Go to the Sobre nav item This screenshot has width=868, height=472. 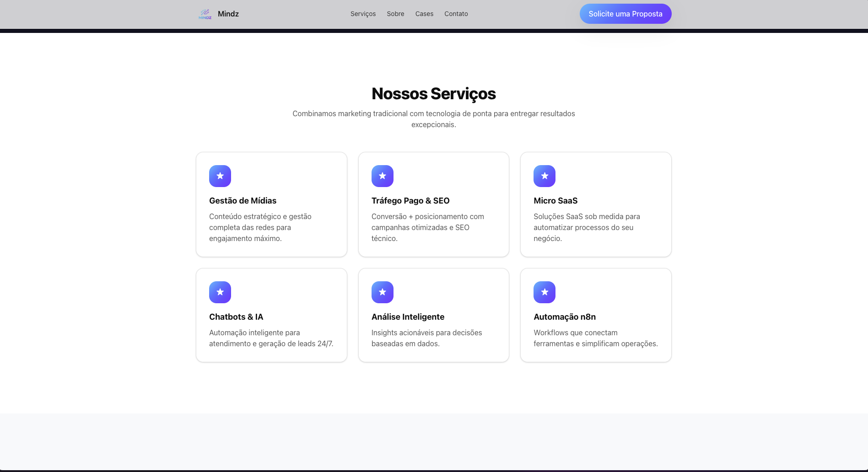(395, 14)
